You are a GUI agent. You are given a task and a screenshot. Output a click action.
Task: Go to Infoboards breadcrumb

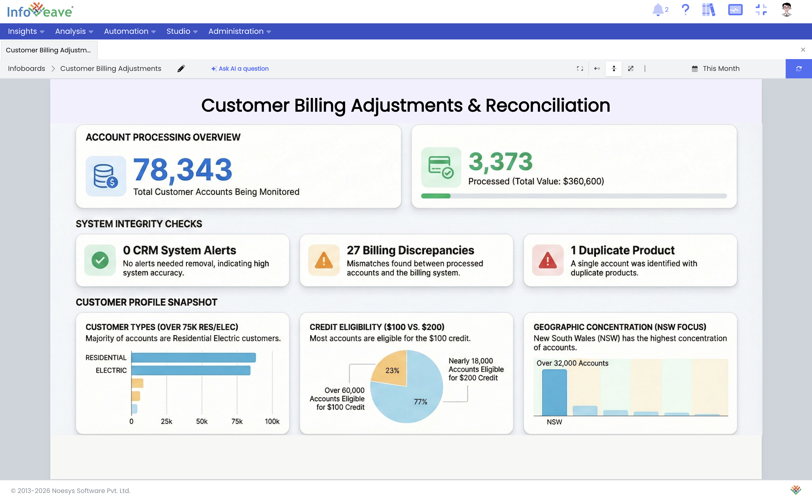(26, 69)
